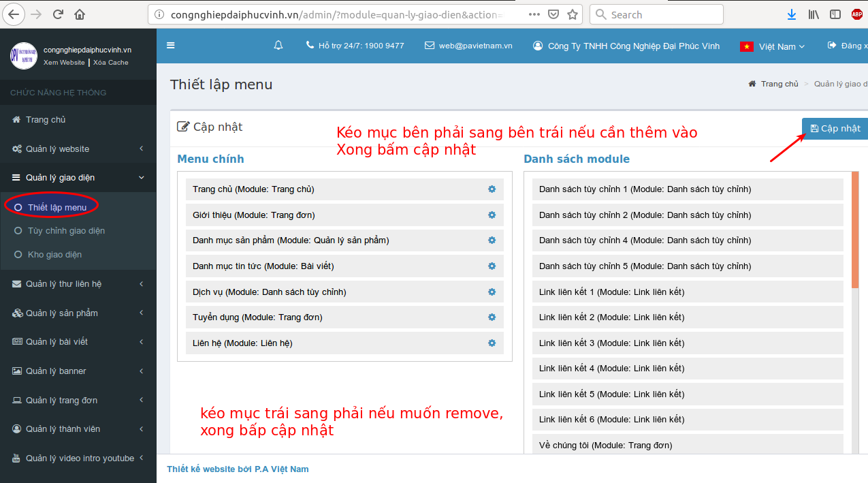
Task: Expand Quản lý bài viết section
Action: click(x=78, y=342)
